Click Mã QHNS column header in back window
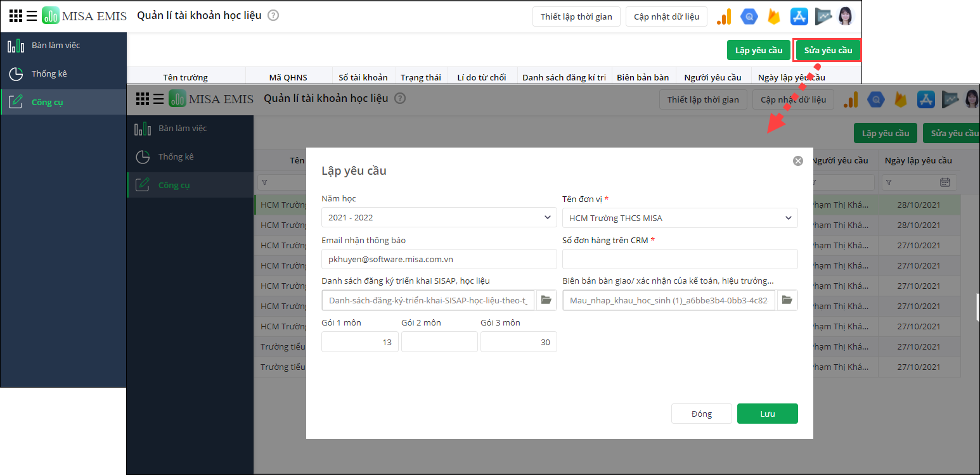This screenshot has width=980, height=475. tap(288, 77)
